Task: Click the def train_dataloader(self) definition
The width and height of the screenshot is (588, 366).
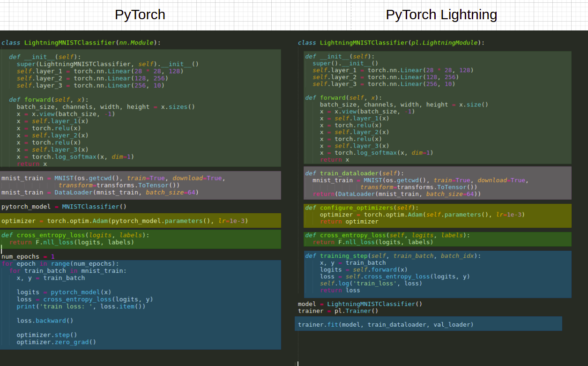Action: pyautogui.click(x=354, y=173)
